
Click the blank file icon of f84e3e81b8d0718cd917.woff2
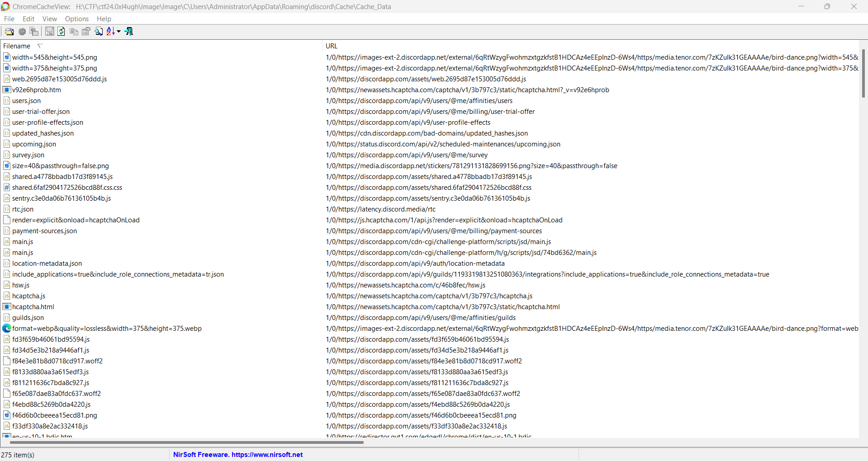[7, 361]
